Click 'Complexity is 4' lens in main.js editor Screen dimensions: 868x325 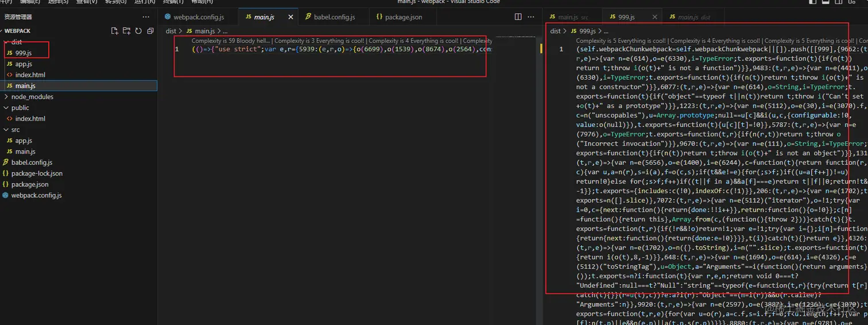coord(413,41)
